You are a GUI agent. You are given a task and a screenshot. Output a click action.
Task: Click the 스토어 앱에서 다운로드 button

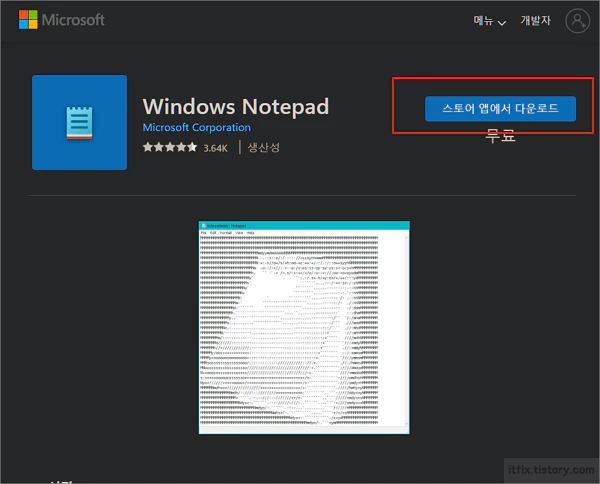[x=500, y=109]
